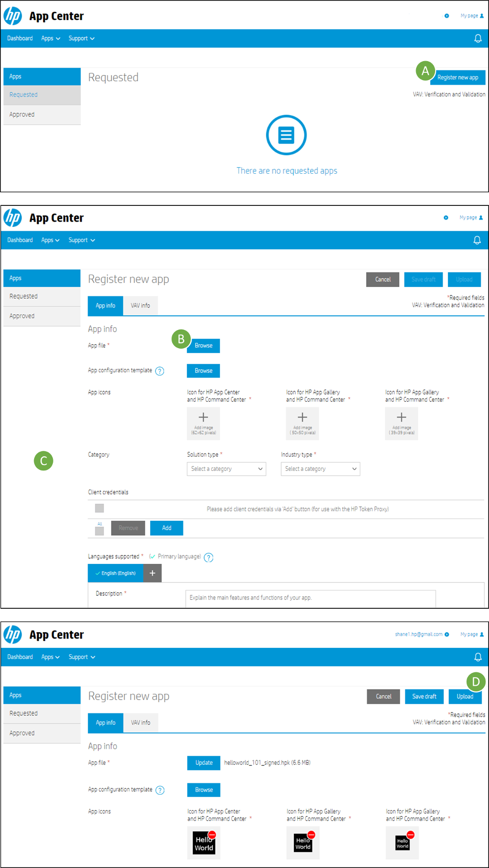Click the blue circle icon beside My page, empty form
Screen dimensions: 489x868
coord(445,218)
